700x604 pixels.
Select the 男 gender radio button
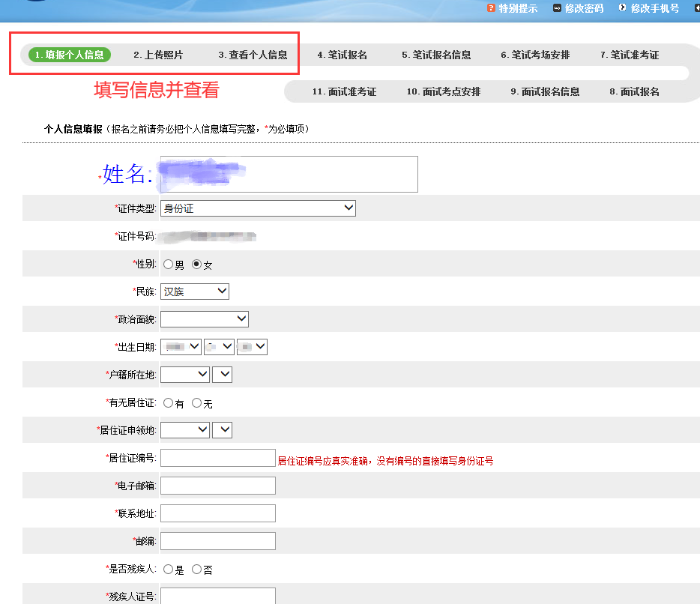click(168, 264)
